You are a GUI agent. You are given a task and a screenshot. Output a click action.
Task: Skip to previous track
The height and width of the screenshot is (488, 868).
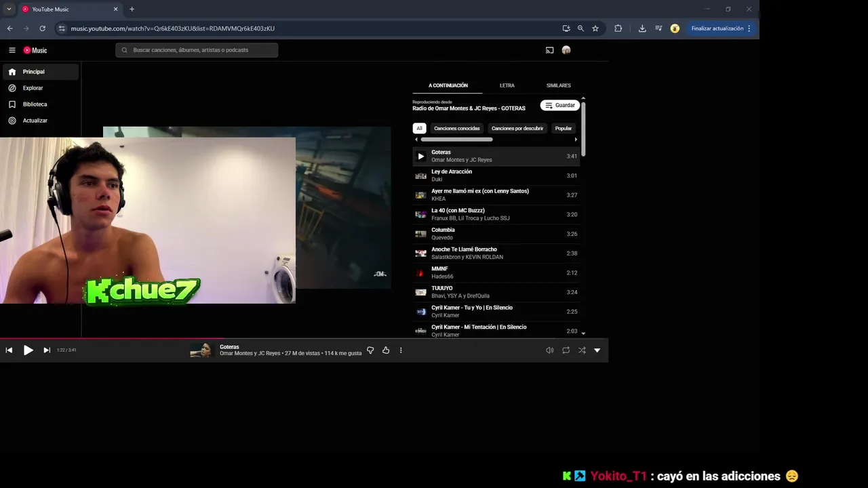coord(9,350)
